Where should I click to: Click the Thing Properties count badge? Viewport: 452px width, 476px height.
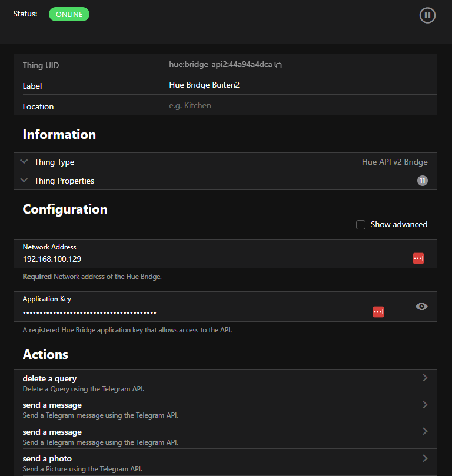pos(422,181)
